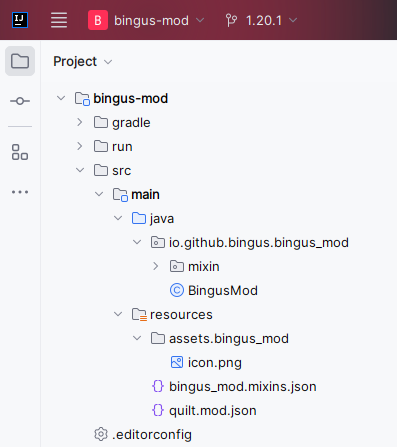This screenshot has height=447, width=397.
Task: Open the BingusMod class file
Action: tap(223, 290)
